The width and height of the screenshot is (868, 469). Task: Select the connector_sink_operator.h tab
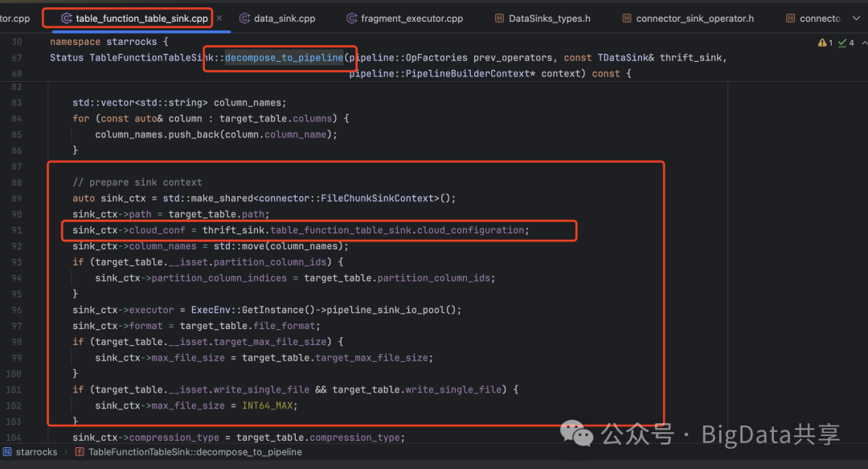[687, 19]
